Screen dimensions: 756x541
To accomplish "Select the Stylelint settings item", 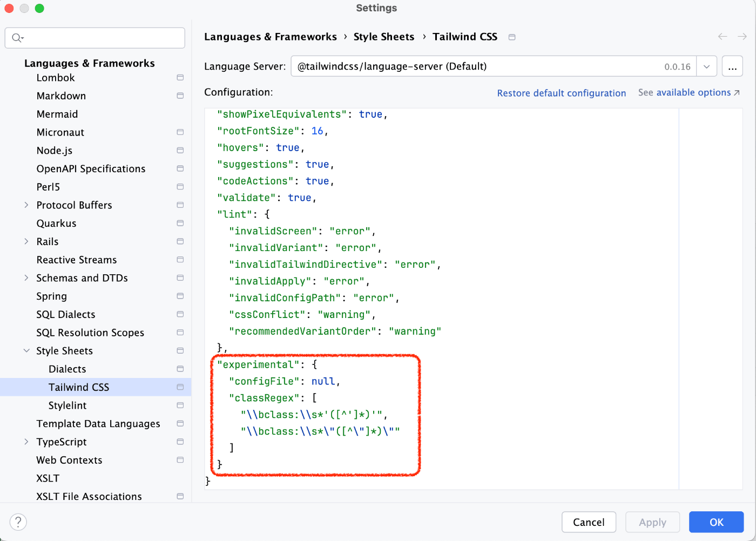I will pyautogui.click(x=67, y=405).
